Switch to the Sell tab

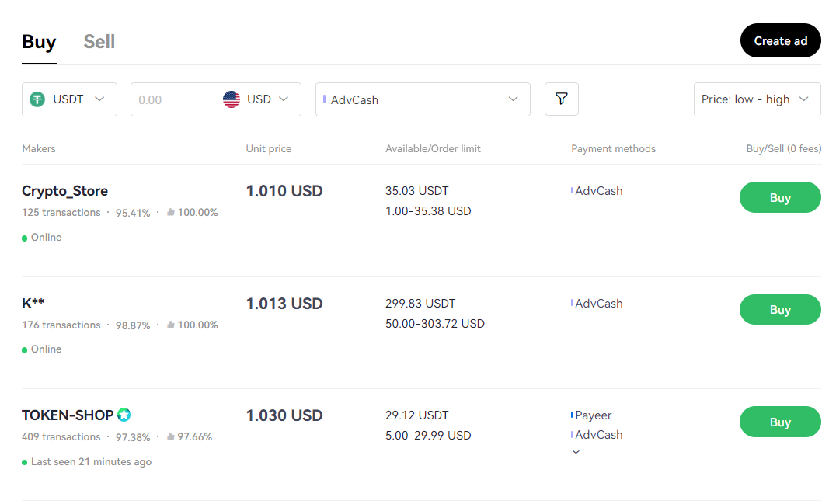tap(99, 42)
